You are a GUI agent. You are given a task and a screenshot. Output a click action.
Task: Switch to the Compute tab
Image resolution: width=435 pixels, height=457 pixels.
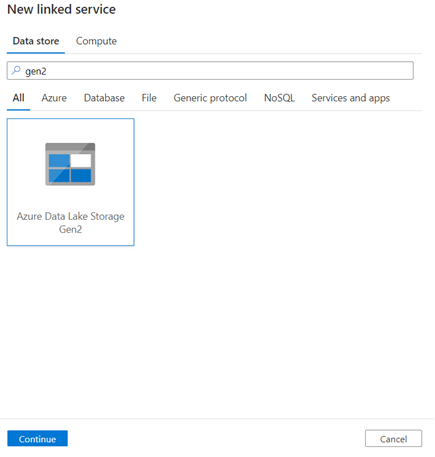click(96, 41)
